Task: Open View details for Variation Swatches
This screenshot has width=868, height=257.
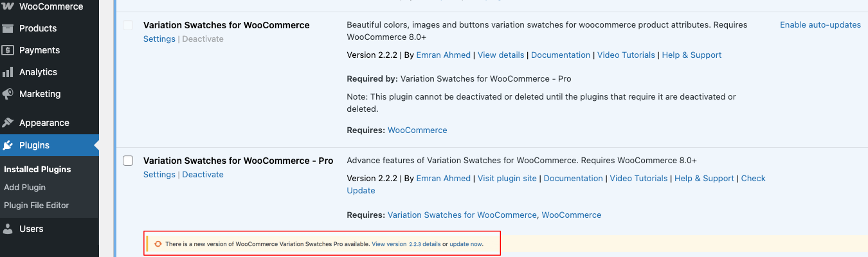Action: (x=501, y=55)
